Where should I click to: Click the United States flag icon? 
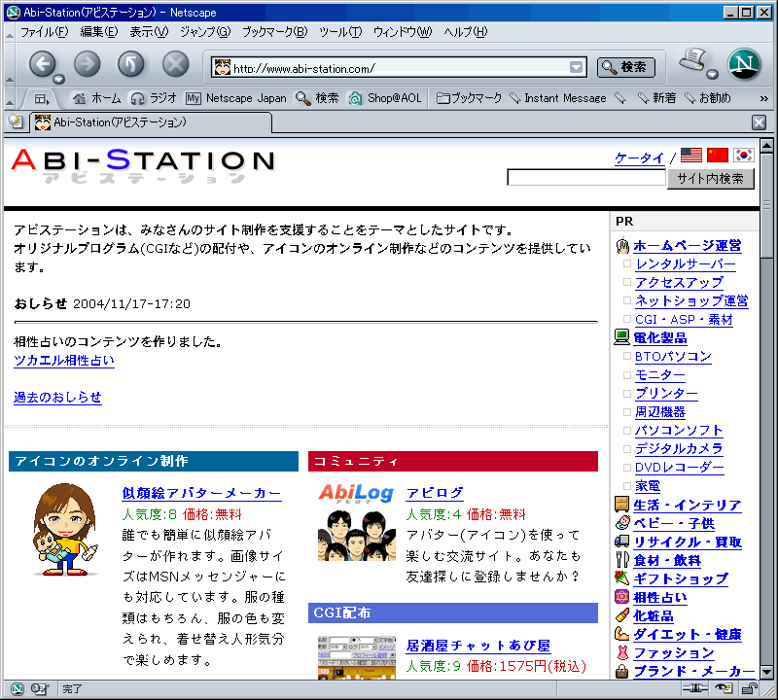(691, 156)
